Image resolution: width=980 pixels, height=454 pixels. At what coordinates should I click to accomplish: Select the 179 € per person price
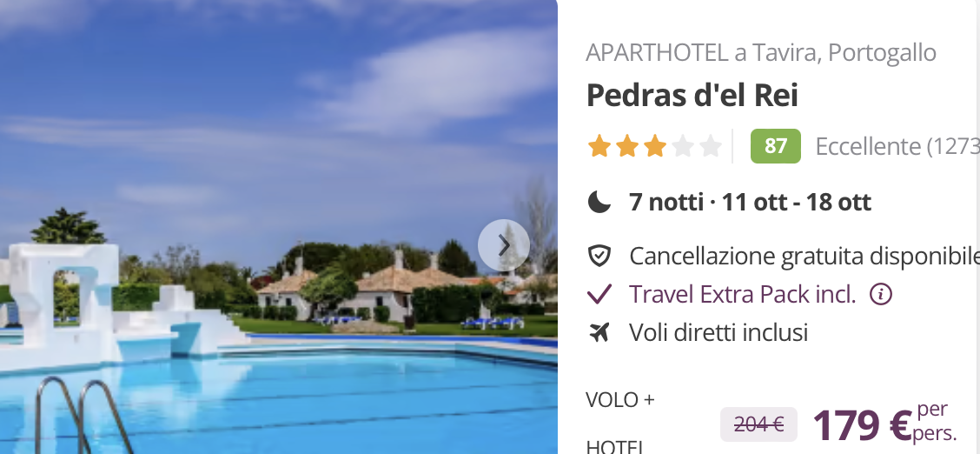[863, 424]
